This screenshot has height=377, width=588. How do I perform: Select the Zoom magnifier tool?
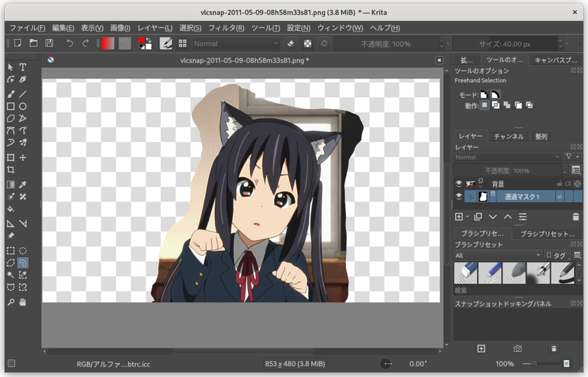(10, 302)
